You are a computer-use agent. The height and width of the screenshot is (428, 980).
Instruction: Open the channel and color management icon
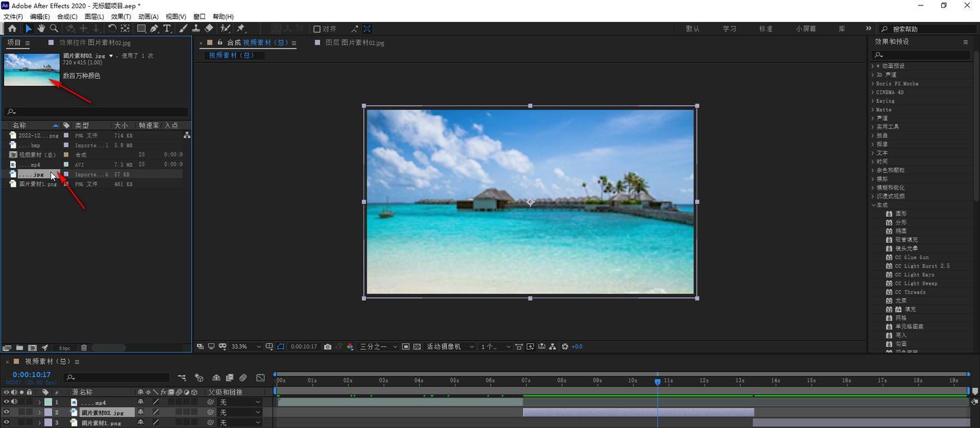350,346
